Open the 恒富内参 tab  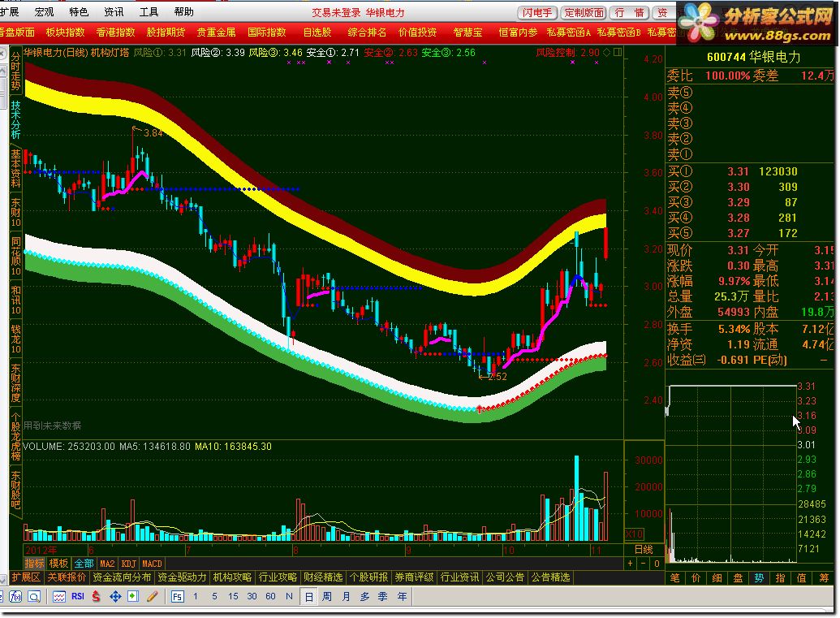(x=518, y=32)
